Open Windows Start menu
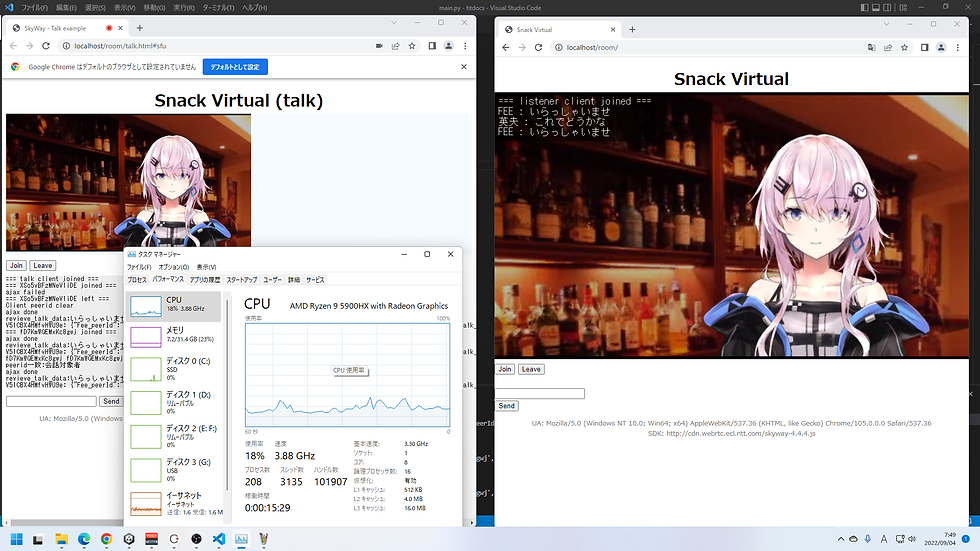This screenshot has width=980, height=551. pyautogui.click(x=17, y=539)
